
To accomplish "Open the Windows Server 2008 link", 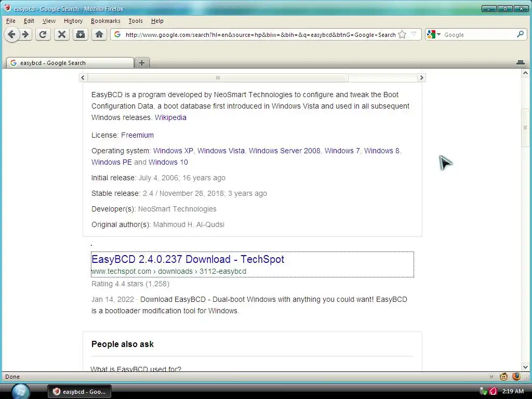I will click(284, 151).
